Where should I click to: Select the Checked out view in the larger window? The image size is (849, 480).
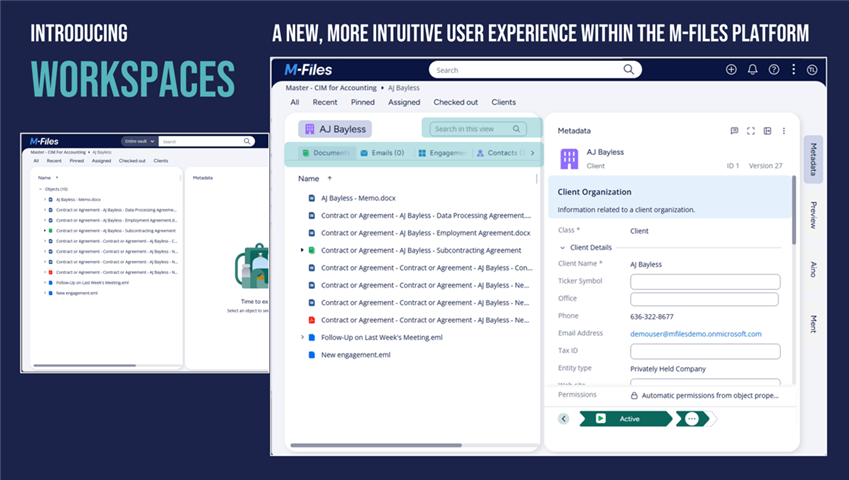pyautogui.click(x=455, y=102)
